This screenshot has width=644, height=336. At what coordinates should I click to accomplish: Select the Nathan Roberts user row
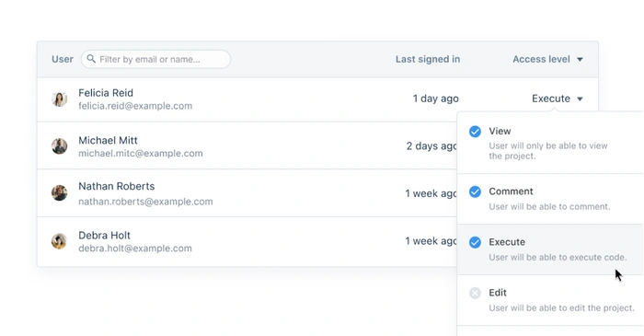point(247,193)
